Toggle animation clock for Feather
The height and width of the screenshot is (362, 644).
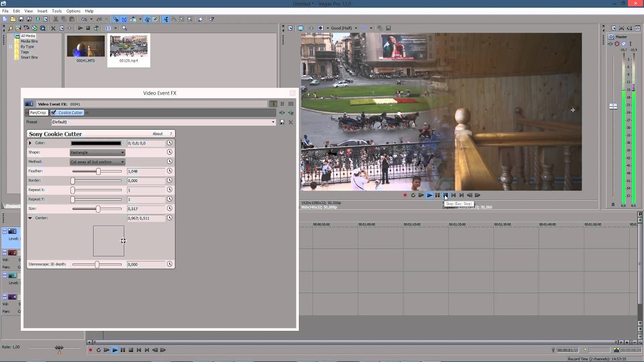(170, 171)
